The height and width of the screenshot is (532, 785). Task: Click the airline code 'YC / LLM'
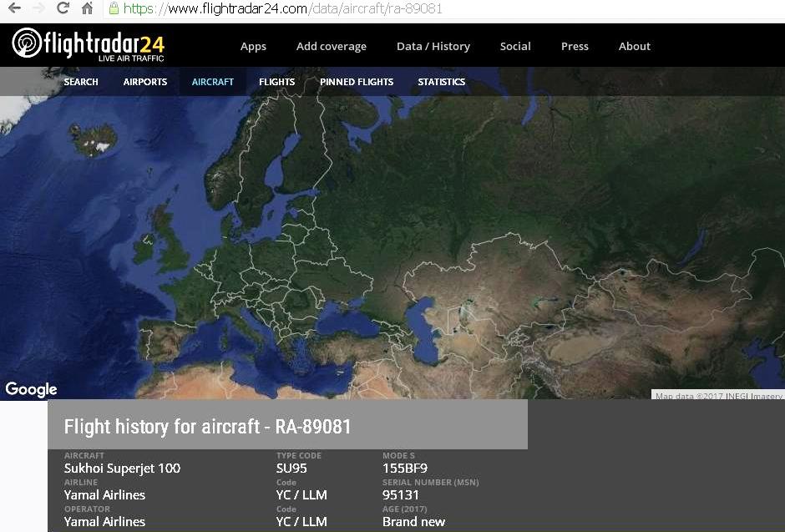[301, 495]
